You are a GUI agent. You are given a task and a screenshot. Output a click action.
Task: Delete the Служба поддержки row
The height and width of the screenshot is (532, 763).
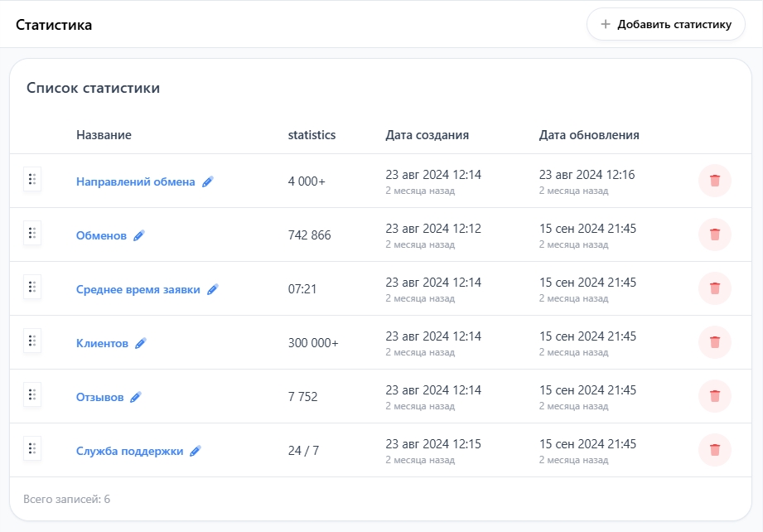(714, 450)
